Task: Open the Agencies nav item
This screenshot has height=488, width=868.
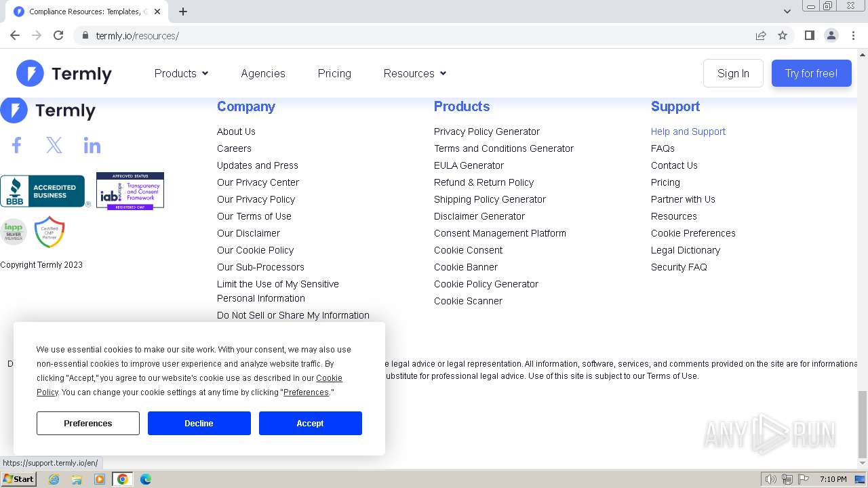Action: [263, 73]
